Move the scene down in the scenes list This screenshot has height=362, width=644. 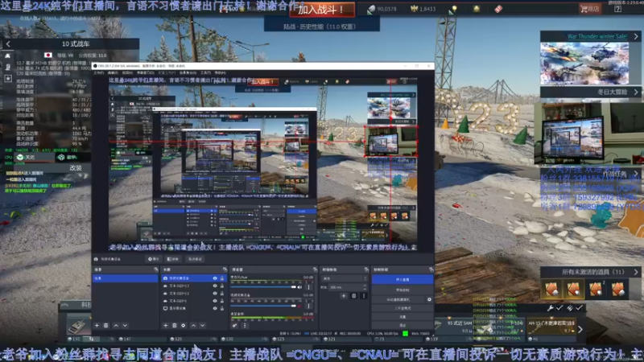tap(125, 326)
